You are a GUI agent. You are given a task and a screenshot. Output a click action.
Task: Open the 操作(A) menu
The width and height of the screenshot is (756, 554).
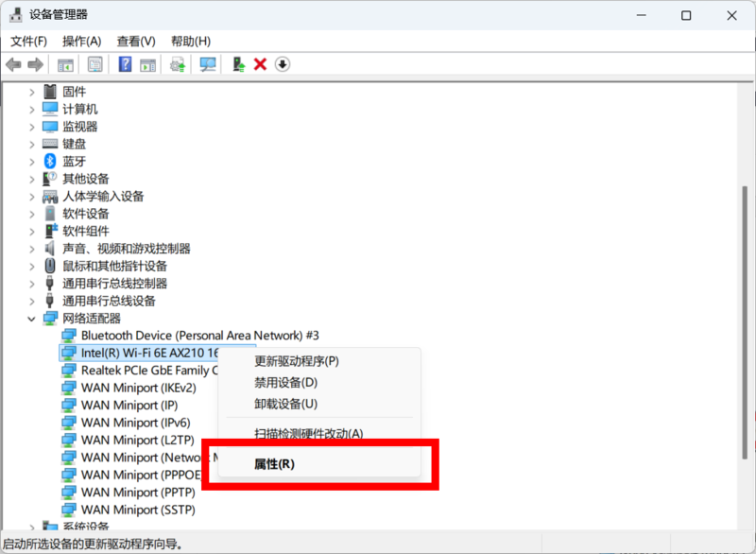[81, 42]
